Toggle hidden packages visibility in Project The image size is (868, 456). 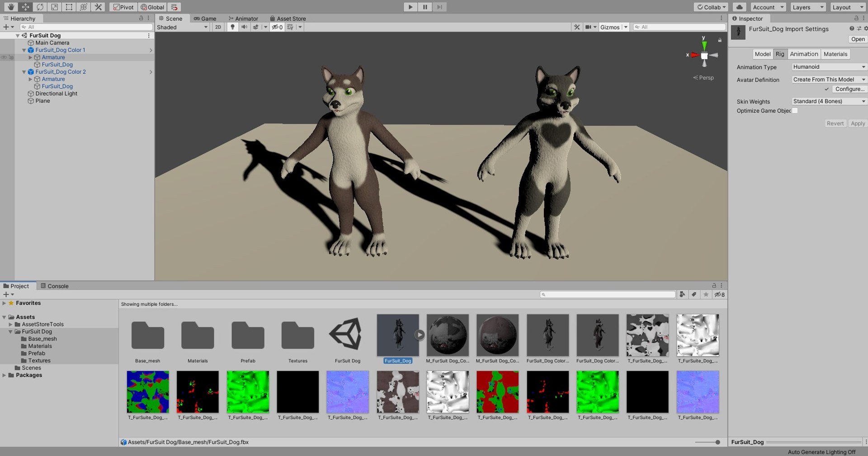point(719,294)
